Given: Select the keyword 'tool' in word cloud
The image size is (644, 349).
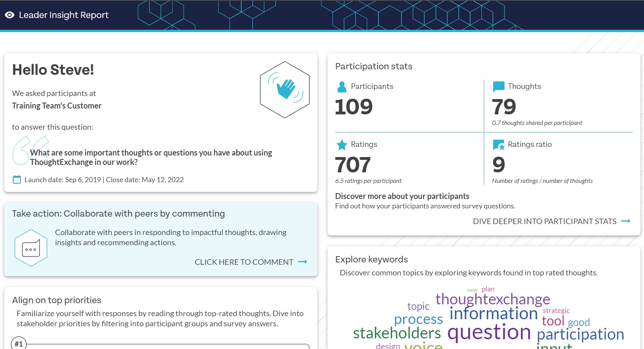Looking at the screenshot, I should [553, 321].
